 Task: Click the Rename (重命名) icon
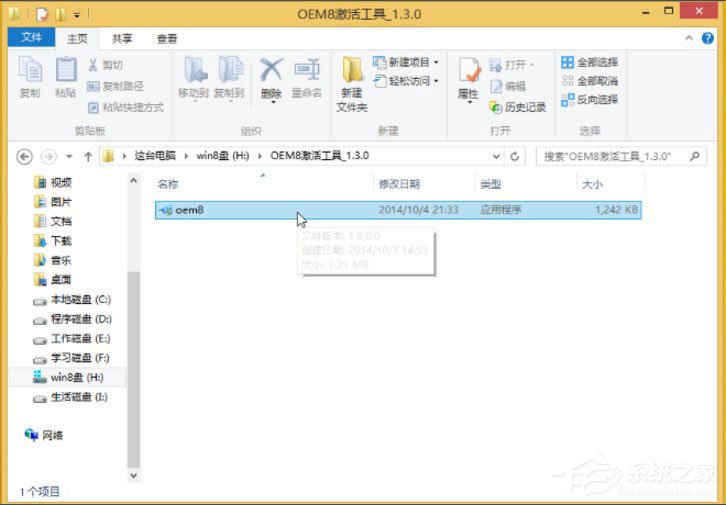tap(307, 70)
